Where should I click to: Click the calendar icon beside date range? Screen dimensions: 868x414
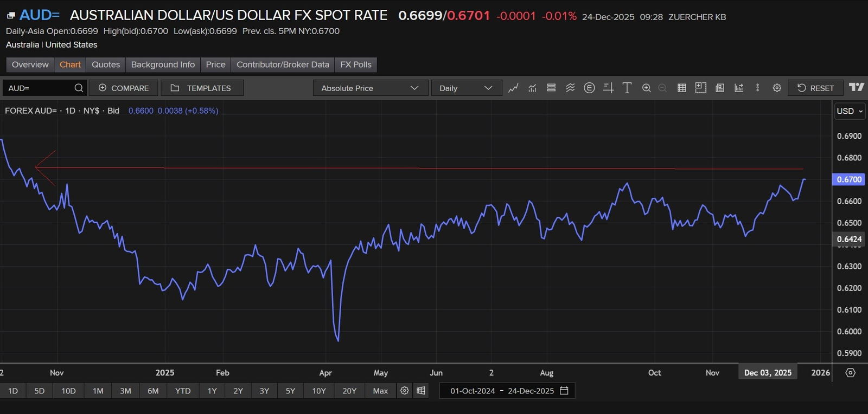coord(564,391)
